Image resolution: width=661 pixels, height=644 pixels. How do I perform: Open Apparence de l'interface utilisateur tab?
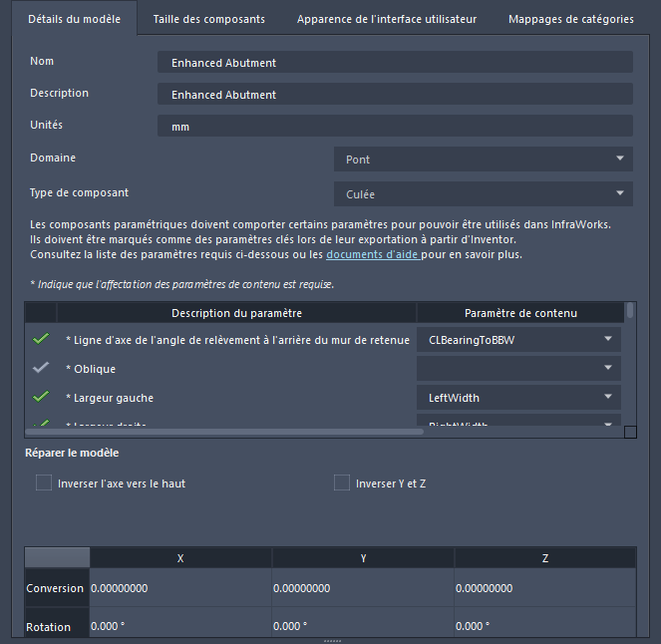click(387, 19)
